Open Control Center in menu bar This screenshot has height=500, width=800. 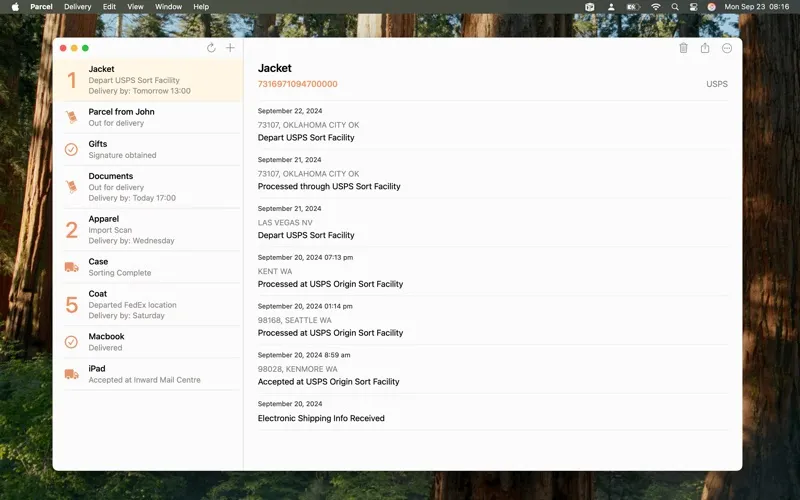693,6
